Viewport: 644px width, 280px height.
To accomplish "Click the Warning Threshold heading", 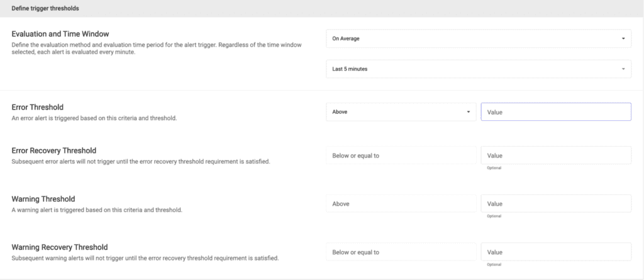I will [x=43, y=199].
